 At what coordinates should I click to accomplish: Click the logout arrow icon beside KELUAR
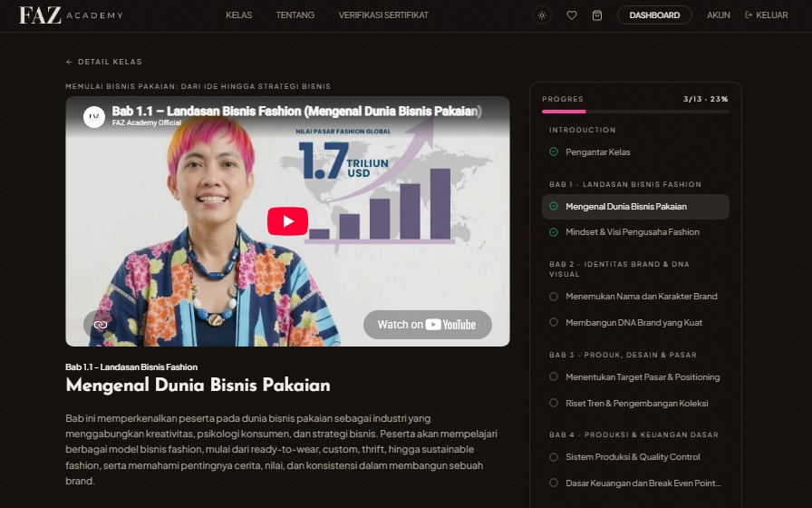pyautogui.click(x=749, y=15)
